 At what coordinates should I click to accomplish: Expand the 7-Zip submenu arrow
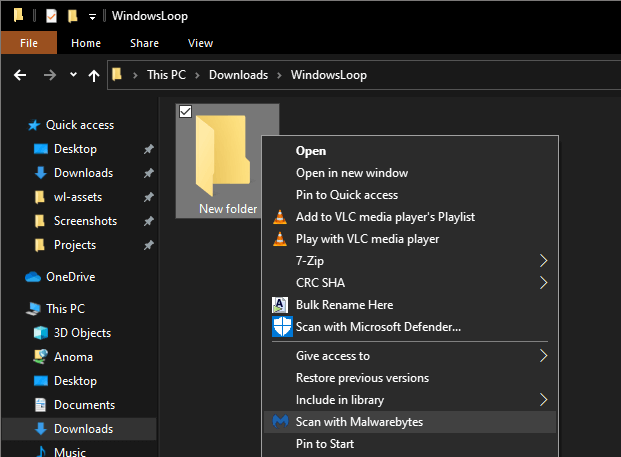tap(543, 261)
